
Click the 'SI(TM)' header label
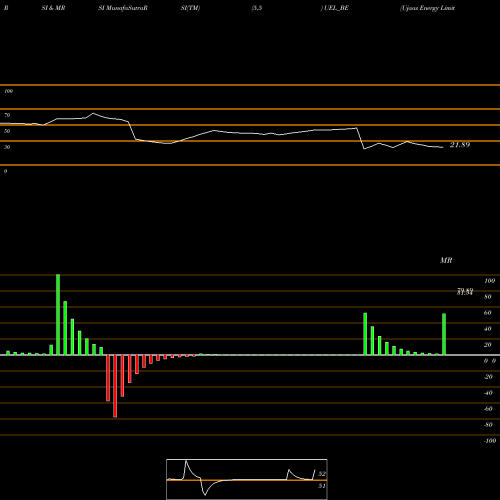(x=190, y=8)
